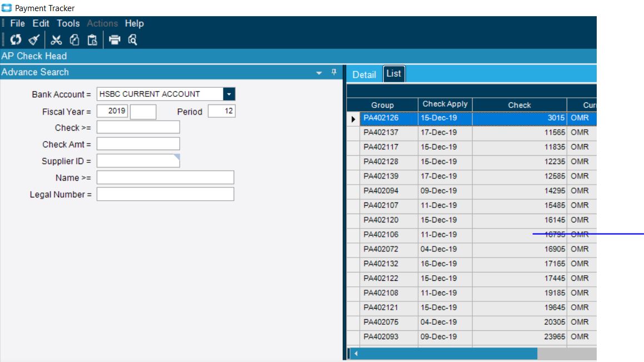The width and height of the screenshot is (644, 362).
Task: Click the Cut scissors icon
Action: pyautogui.click(x=56, y=40)
